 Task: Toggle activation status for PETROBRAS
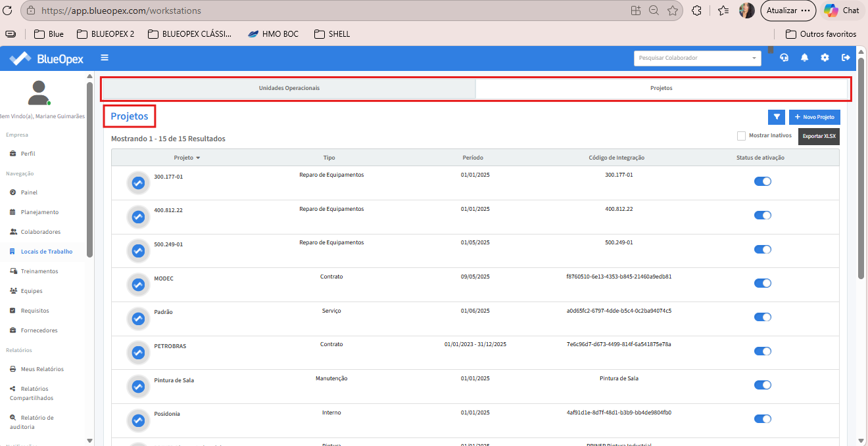(763, 351)
